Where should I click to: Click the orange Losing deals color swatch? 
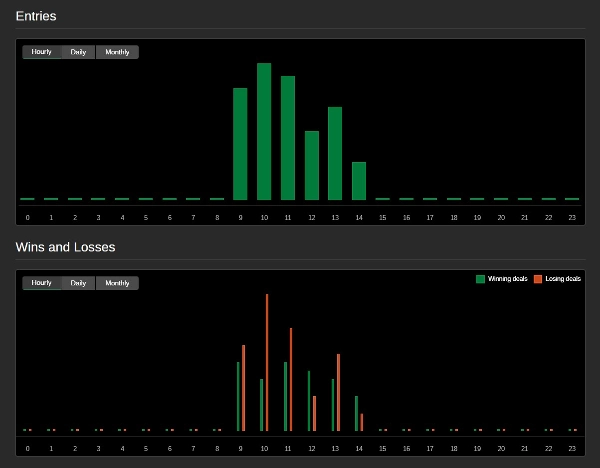pyautogui.click(x=538, y=279)
